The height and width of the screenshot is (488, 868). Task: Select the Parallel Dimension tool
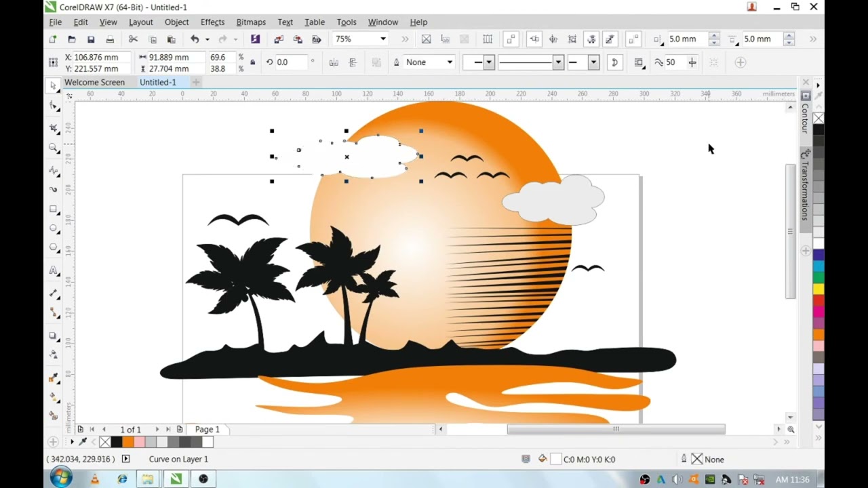(54, 293)
